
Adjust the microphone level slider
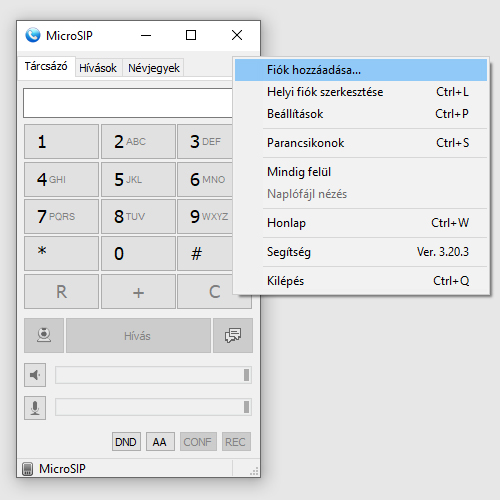click(153, 407)
